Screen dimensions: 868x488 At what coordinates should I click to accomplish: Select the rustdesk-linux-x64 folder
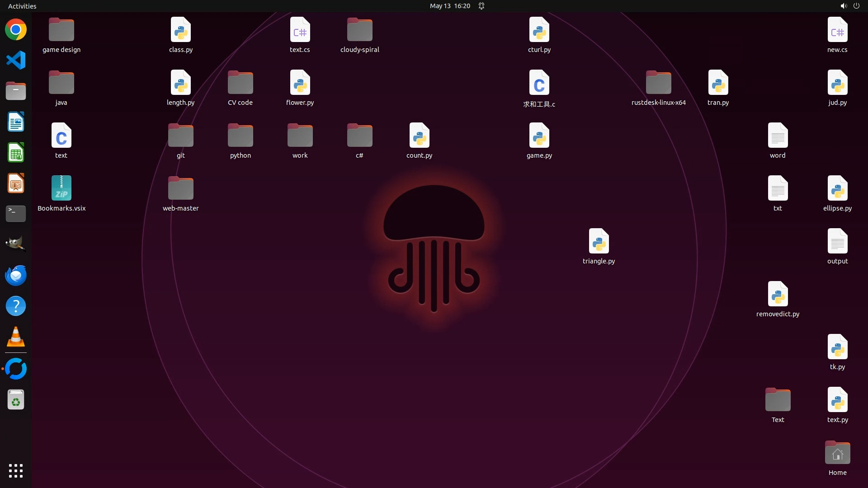[658, 83]
